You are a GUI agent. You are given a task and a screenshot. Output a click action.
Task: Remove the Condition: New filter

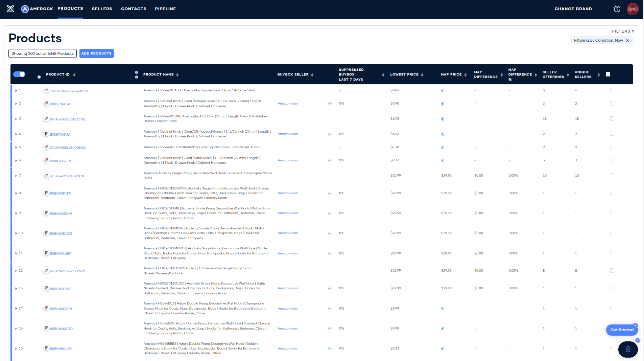(x=627, y=40)
